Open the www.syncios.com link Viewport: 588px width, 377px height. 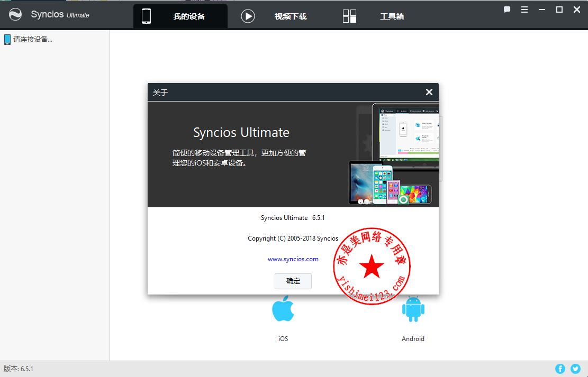(x=293, y=259)
